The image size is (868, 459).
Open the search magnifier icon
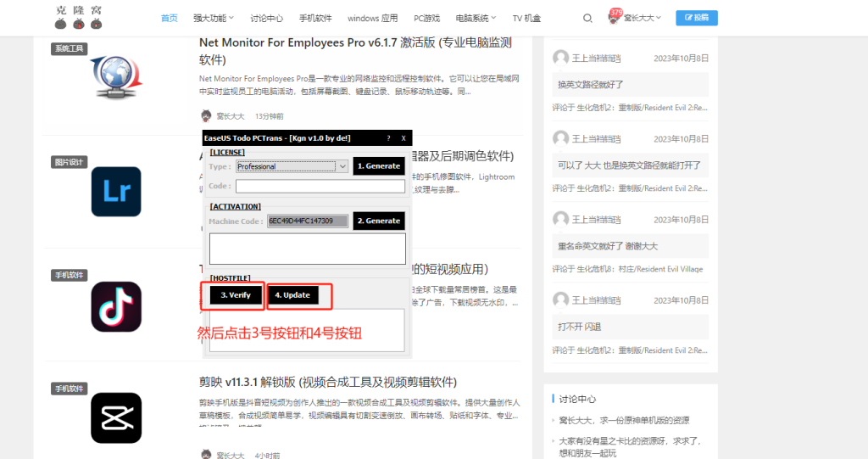(x=587, y=19)
